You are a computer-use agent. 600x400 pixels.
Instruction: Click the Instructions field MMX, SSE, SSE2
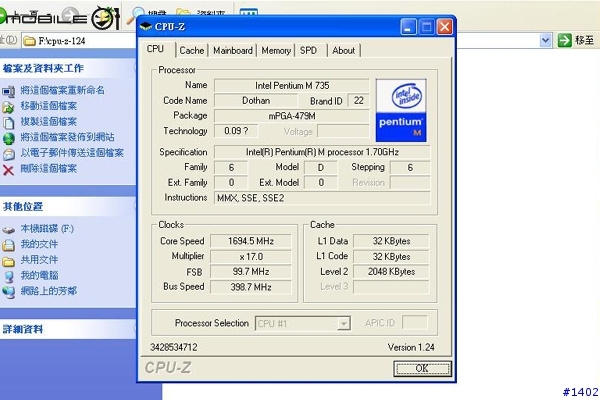(322, 198)
